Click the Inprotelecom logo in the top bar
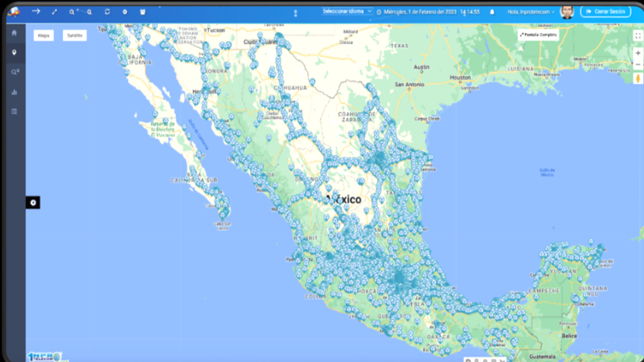 tap(14, 12)
